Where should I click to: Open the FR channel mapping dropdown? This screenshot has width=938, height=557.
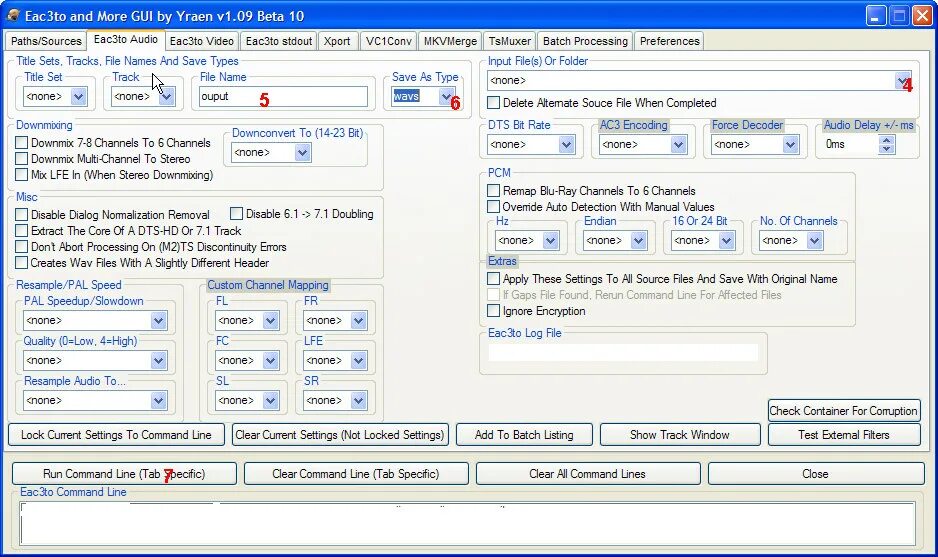358,321
